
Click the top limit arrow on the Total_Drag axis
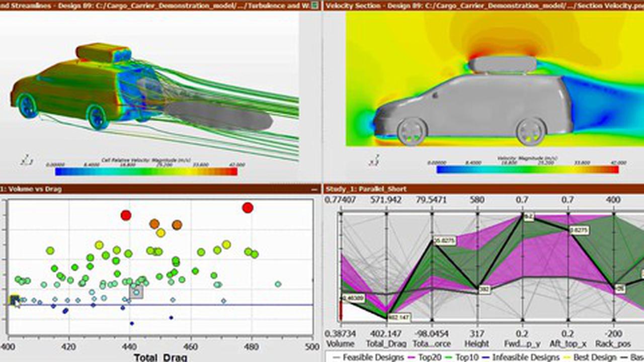click(x=386, y=214)
